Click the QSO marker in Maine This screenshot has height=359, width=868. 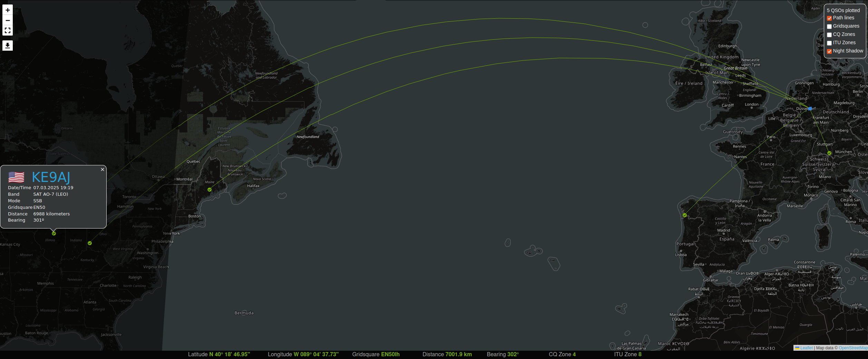pyautogui.click(x=209, y=190)
